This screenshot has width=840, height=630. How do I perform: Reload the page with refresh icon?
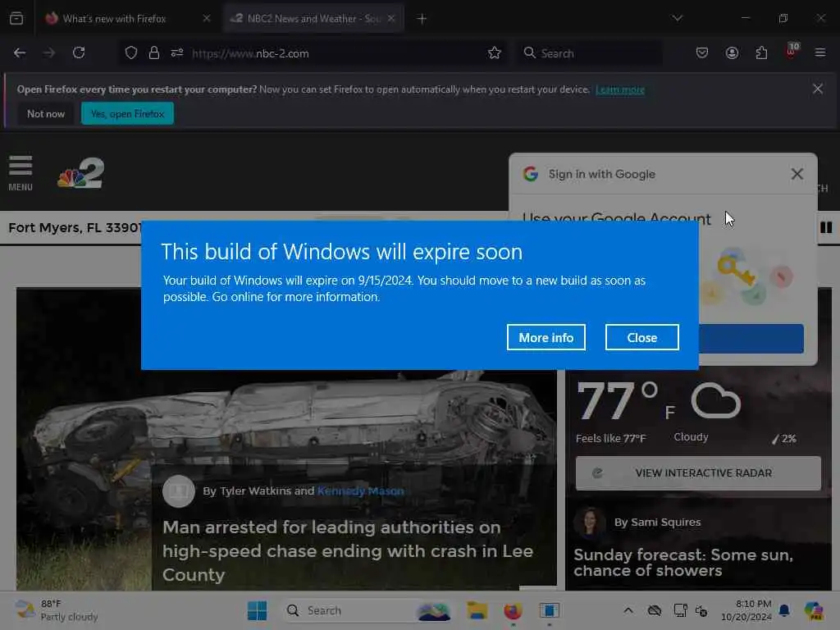tap(79, 53)
